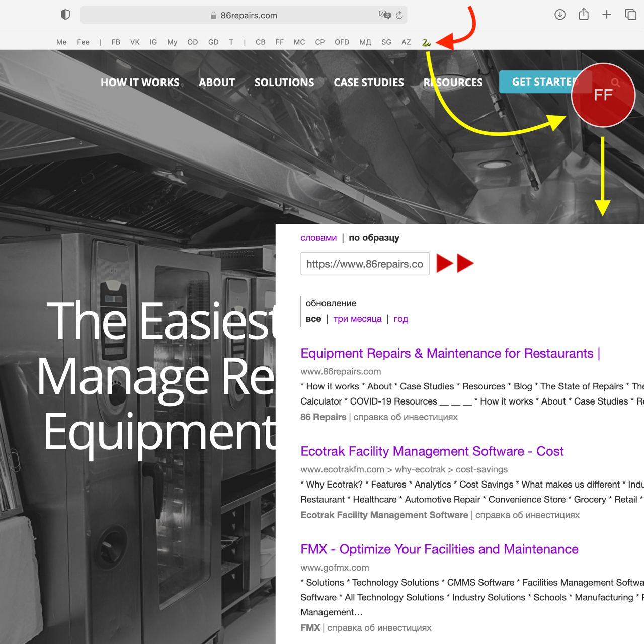Open 86 Repairs investment info link

pos(406,417)
